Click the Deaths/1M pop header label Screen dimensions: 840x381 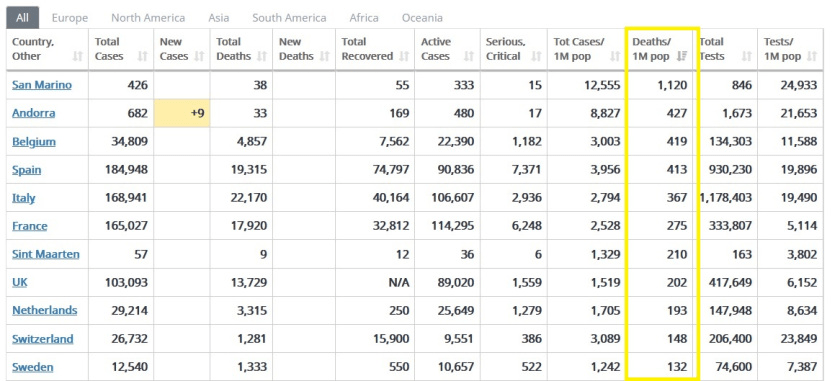tap(651, 49)
